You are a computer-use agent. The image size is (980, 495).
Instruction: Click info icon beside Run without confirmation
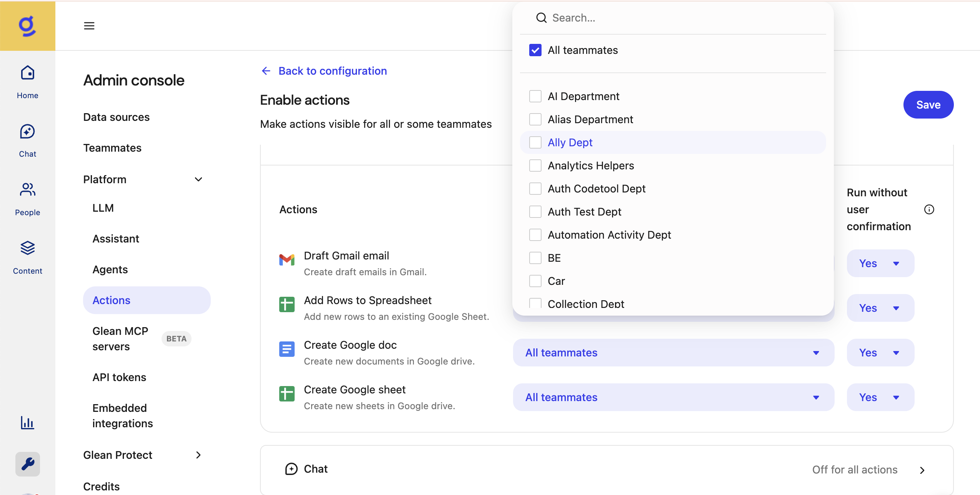pos(929,209)
